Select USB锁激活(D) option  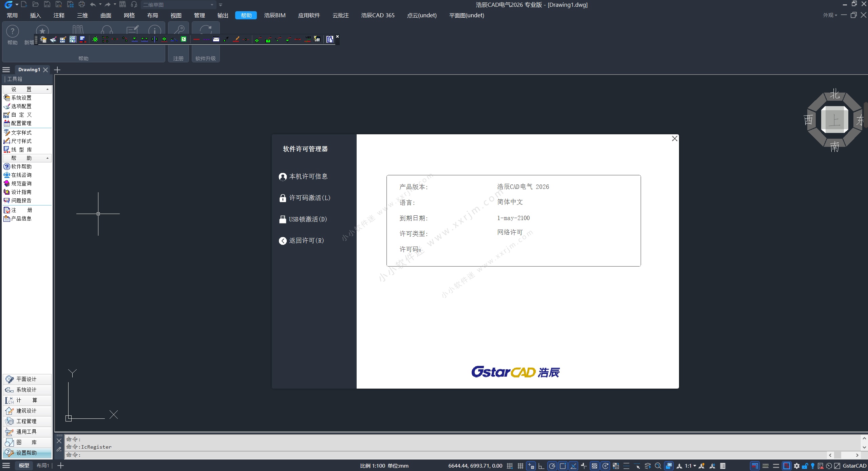(x=307, y=219)
